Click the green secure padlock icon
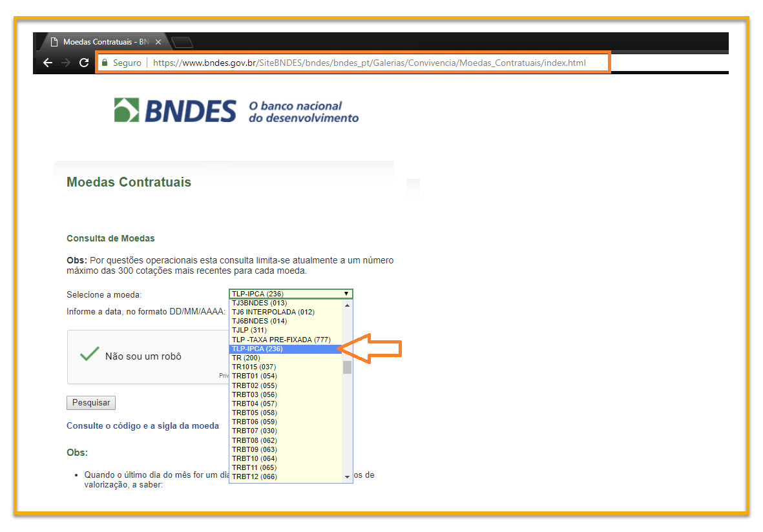Image resolution: width=763 pixels, height=532 pixels. 104,62
